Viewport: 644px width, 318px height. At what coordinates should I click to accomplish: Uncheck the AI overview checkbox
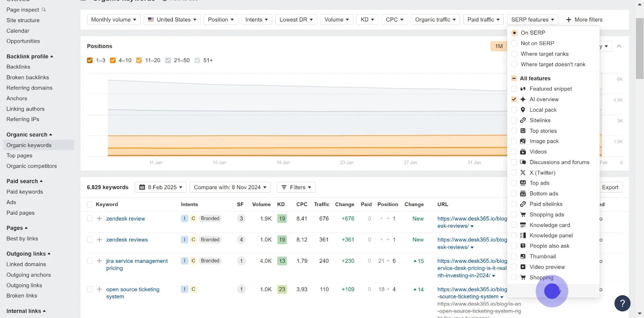pyautogui.click(x=514, y=99)
